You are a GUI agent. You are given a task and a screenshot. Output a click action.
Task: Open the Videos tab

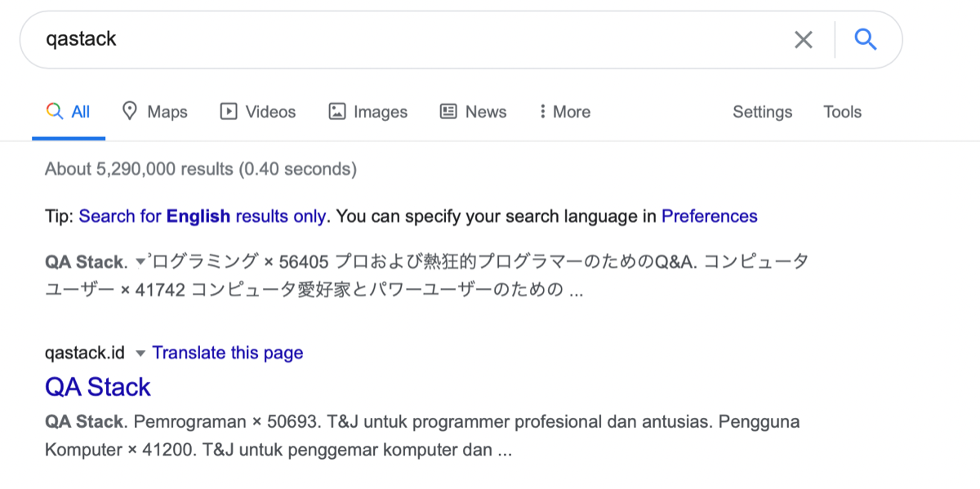(x=258, y=112)
